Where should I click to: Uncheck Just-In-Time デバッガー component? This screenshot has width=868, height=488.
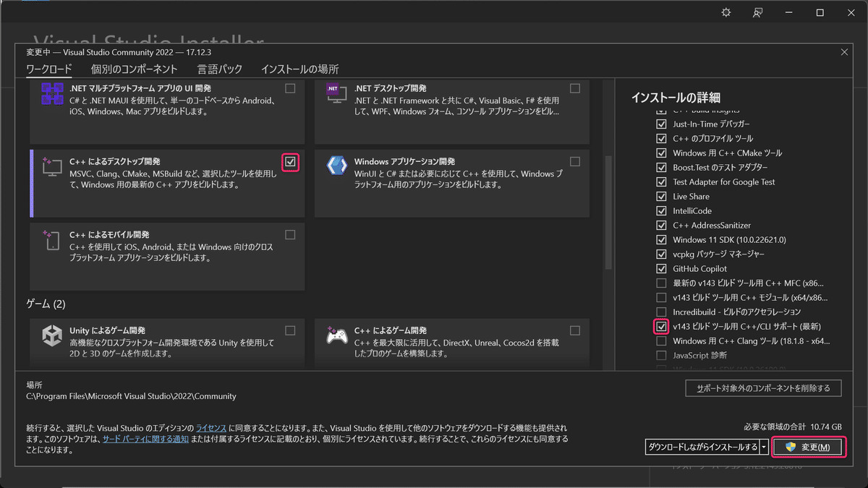click(x=661, y=124)
